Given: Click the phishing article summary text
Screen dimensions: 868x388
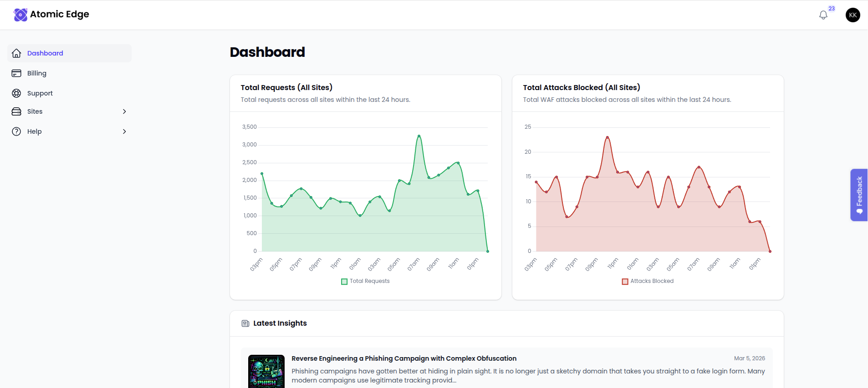Looking at the screenshot, I should click(528, 376).
